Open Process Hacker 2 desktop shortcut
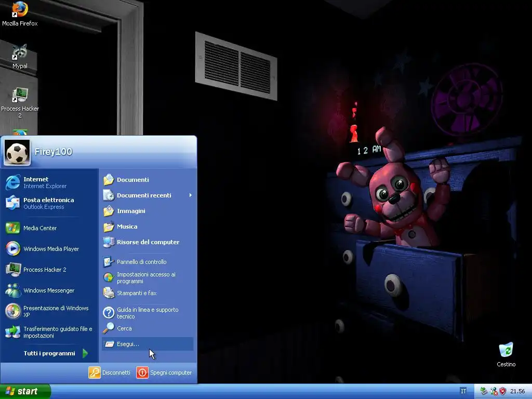 pyautogui.click(x=20, y=102)
